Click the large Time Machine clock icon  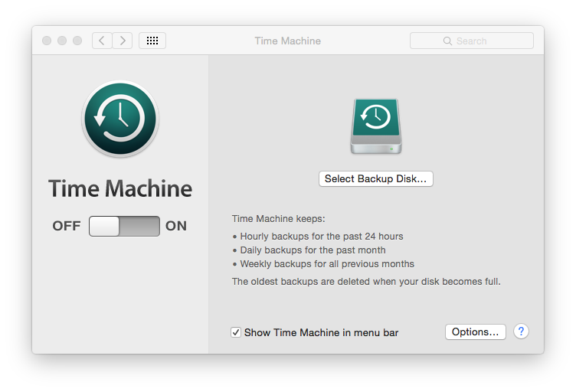tap(120, 119)
